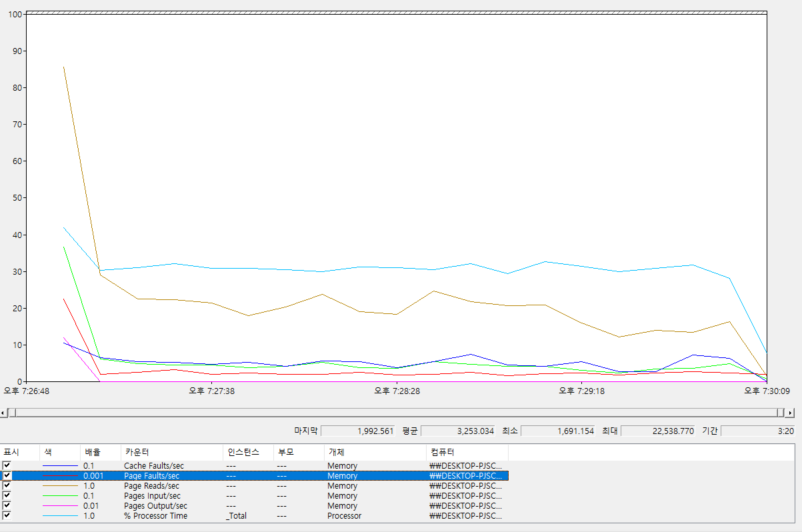The image size is (802, 532).
Task: Click the 마지막 value field 1,992.561
Action: 358,431
